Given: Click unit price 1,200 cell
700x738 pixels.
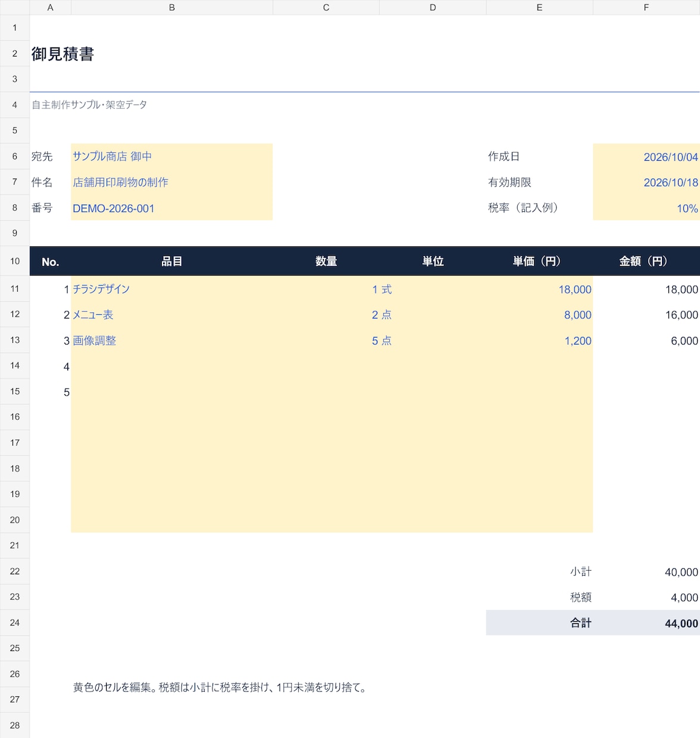Looking at the screenshot, I should pos(539,340).
